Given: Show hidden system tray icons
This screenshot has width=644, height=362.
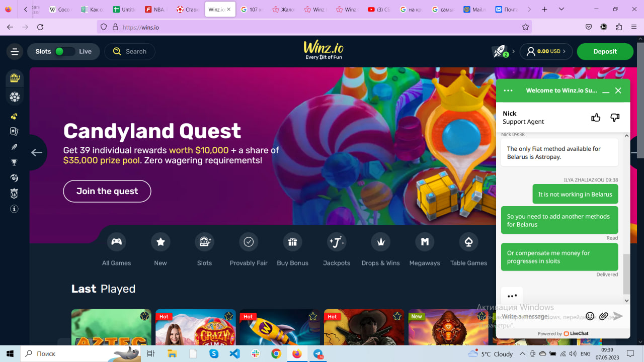Looking at the screenshot, I should 522,353.
